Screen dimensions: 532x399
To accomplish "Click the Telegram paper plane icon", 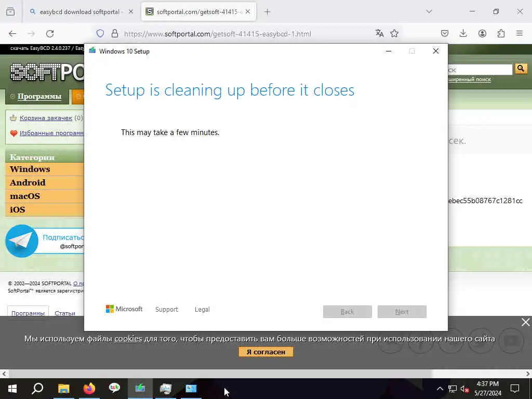I will point(22,241).
